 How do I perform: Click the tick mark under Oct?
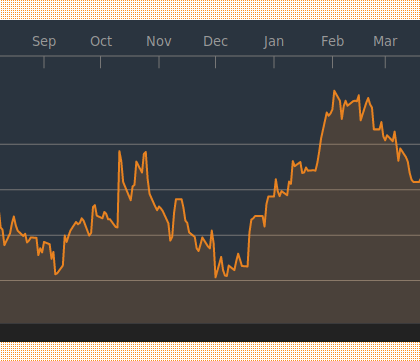point(100,62)
